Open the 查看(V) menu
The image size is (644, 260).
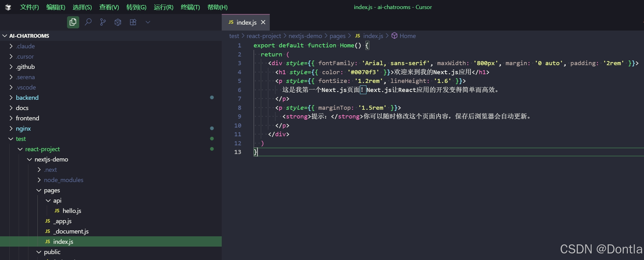pyautogui.click(x=109, y=7)
